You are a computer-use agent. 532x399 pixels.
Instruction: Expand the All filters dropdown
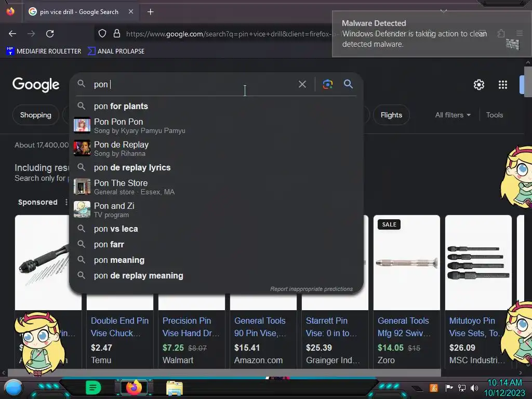tap(453, 115)
